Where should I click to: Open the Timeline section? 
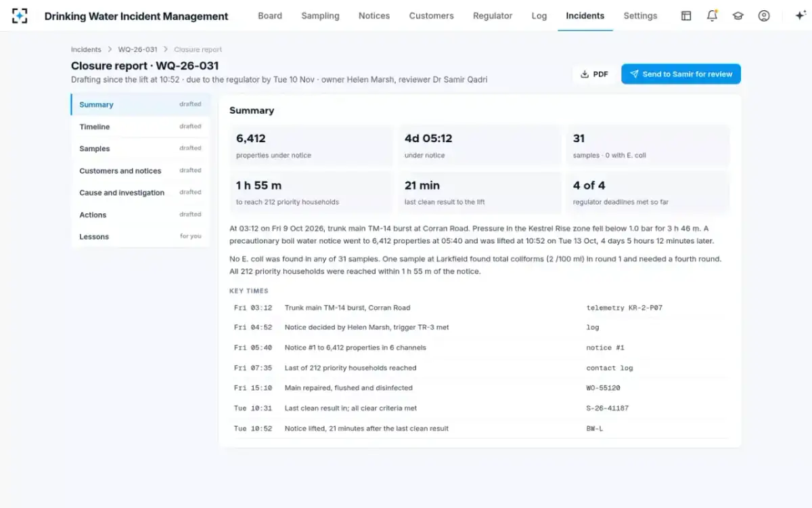[140, 127]
